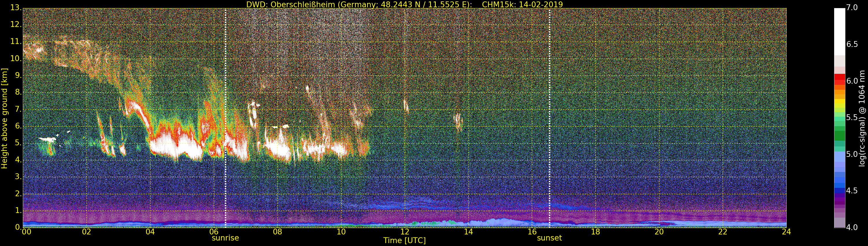Click the 12 tick on the time axis
Screen dimensions: 868x246
404,232
